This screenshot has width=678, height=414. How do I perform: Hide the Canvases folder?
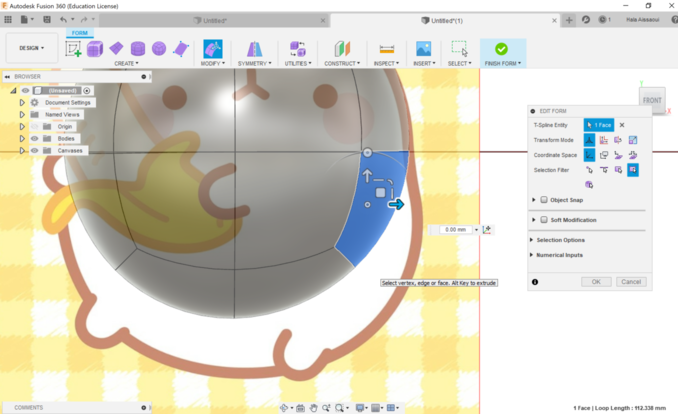(x=35, y=151)
